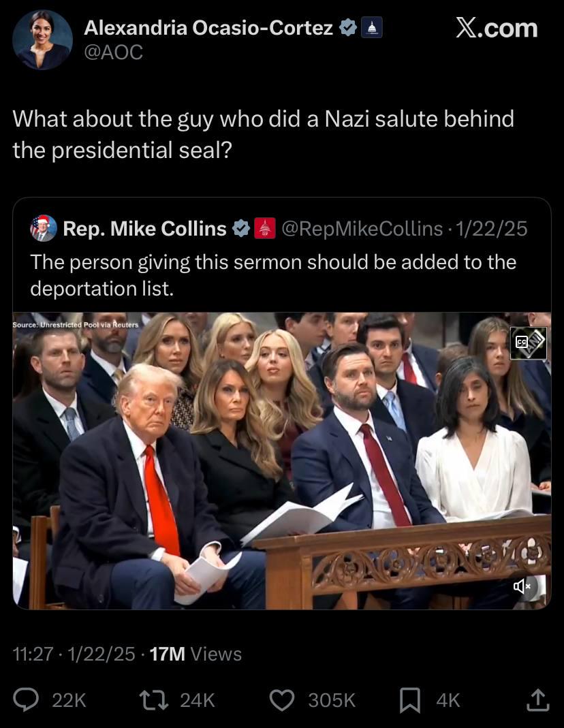Open Rep. Mike Collins avatar
The height and width of the screenshot is (728, 564).
click(x=43, y=228)
